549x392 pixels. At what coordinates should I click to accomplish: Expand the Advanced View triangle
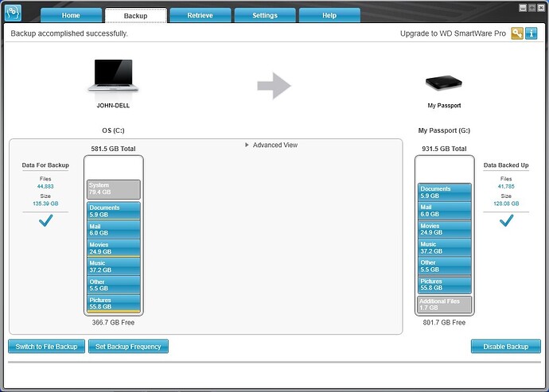click(247, 145)
